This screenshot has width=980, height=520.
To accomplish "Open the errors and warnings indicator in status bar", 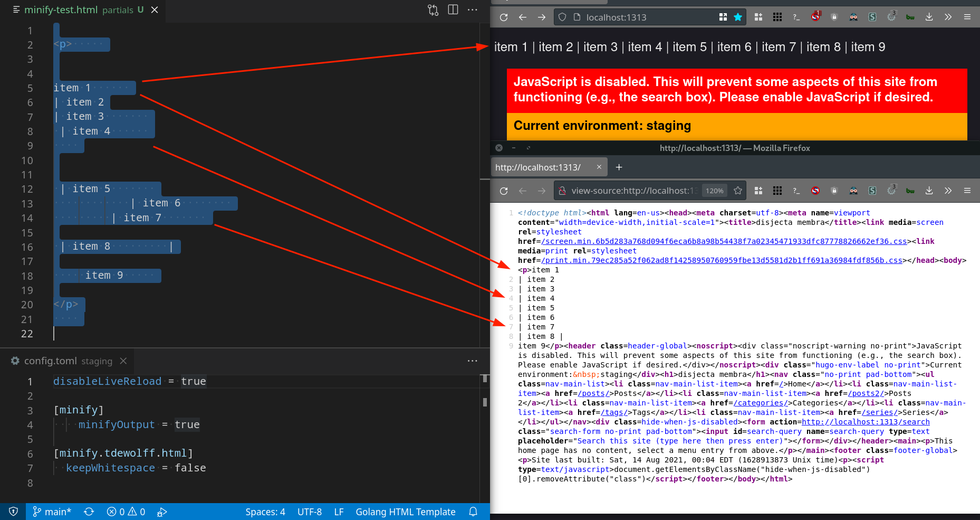I will pyautogui.click(x=125, y=512).
